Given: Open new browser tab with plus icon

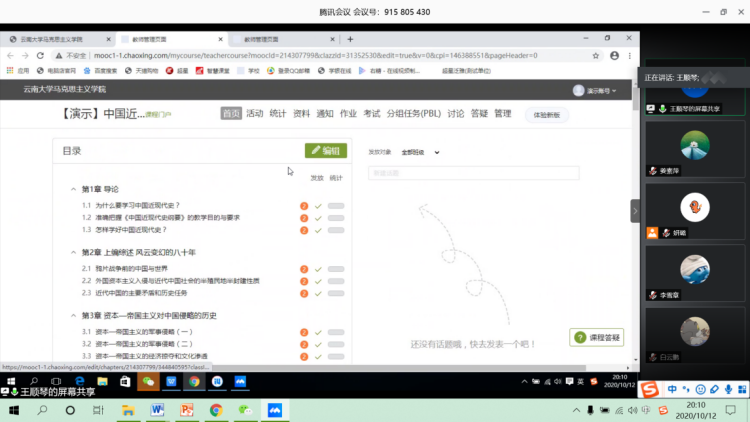Looking at the screenshot, I should [350, 39].
